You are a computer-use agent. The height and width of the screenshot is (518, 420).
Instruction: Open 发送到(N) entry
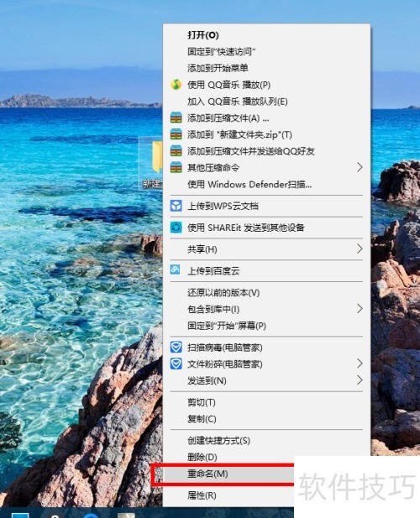(266, 380)
